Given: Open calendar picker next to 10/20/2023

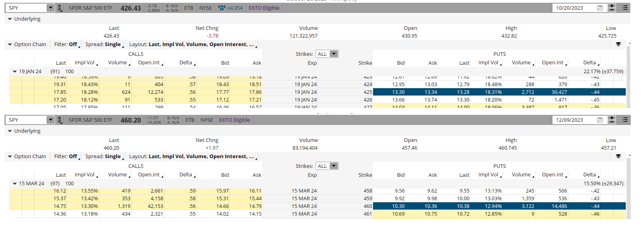Looking at the screenshot, I should (x=600, y=8).
